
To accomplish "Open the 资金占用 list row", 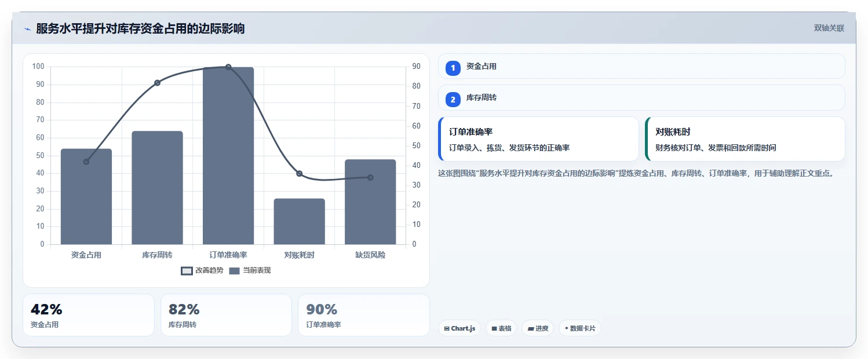I will (x=641, y=66).
